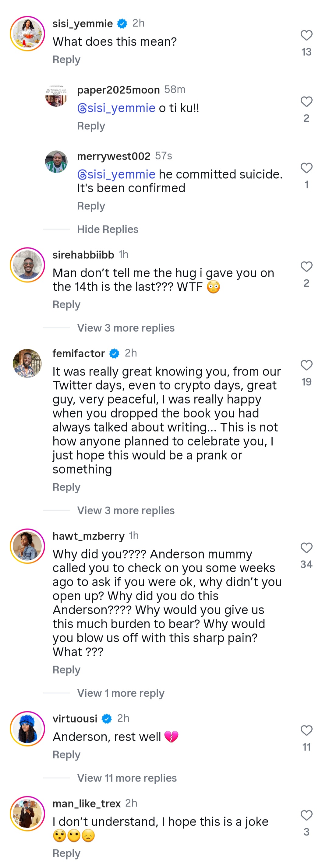Like sisi_yemmie's comment with the heart
The height and width of the screenshot is (868, 329).
point(306,35)
